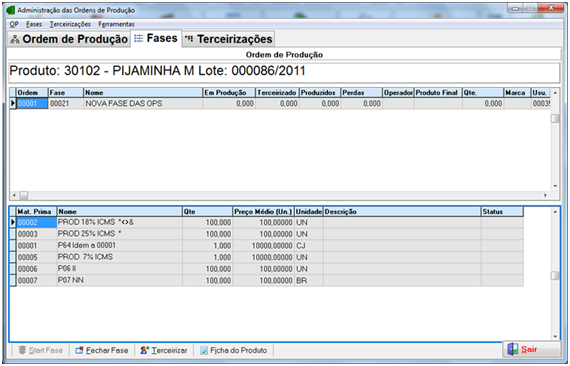Click the Ficha do Produto checklist icon
The image size is (570, 366).
click(x=204, y=350)
